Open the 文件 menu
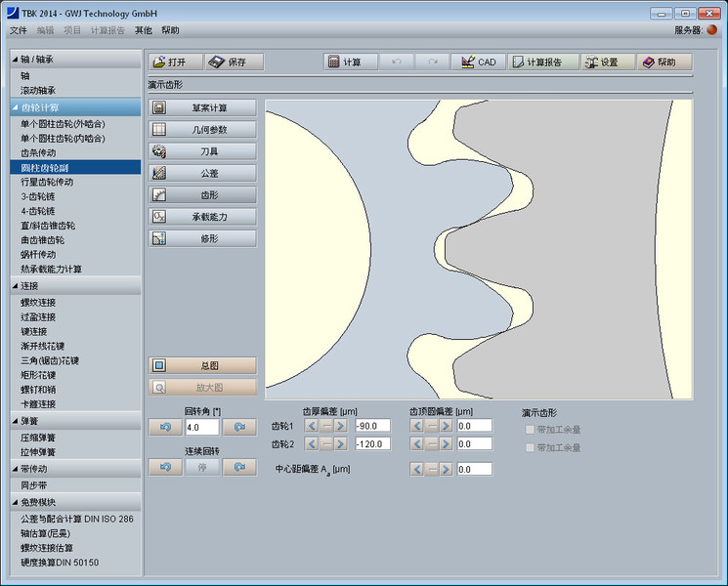728x586 pixels. pos(19,30)
